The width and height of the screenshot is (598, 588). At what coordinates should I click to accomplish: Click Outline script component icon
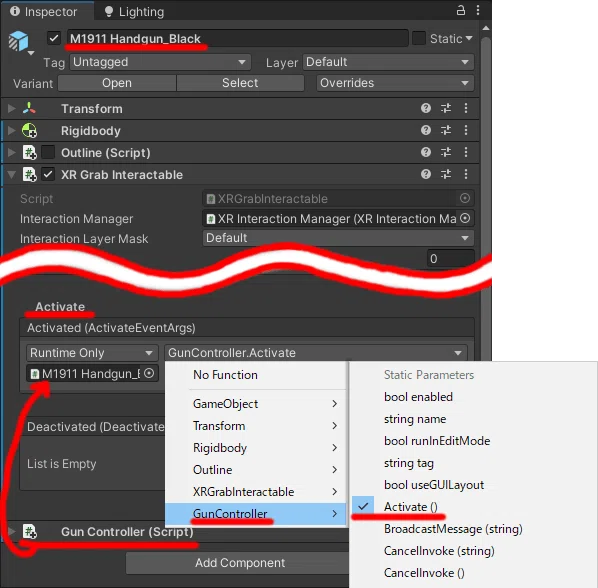29,153
